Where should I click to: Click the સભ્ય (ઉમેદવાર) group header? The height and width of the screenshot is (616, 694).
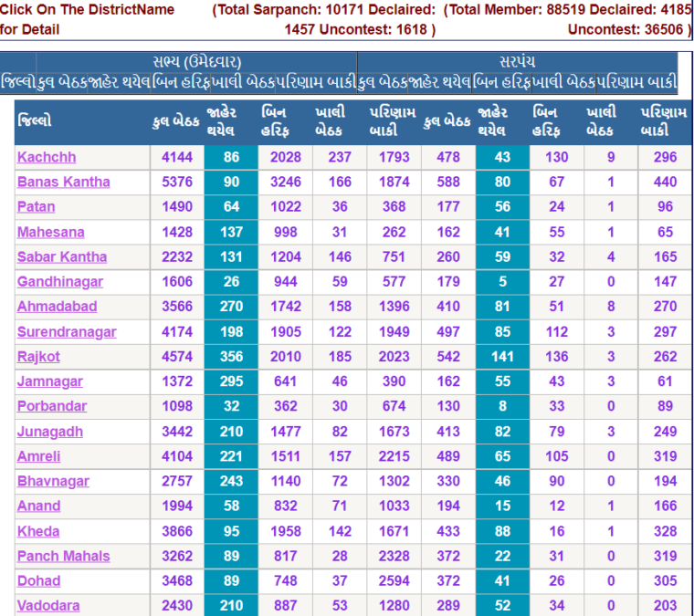coord(197,61)
